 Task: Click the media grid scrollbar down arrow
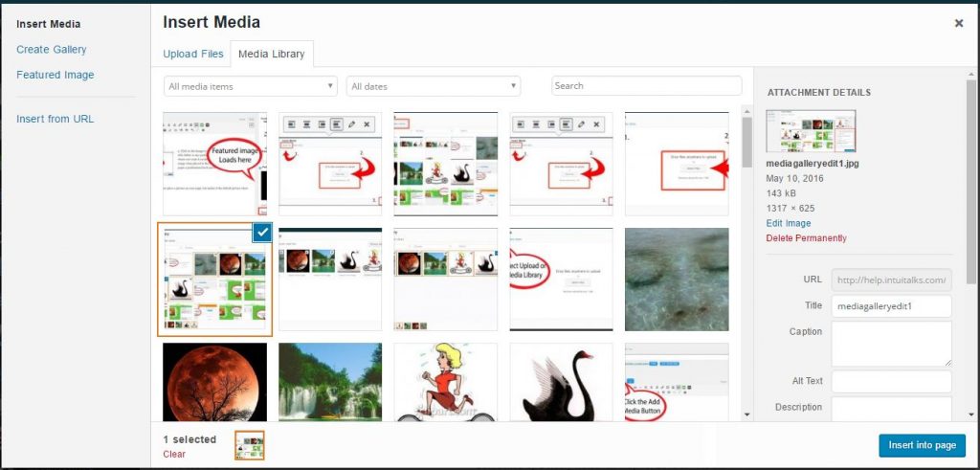click(x=746, y=414)
